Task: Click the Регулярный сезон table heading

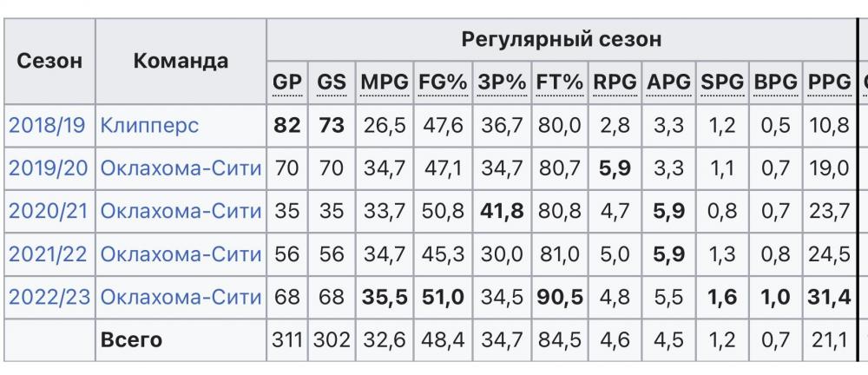Action: [x=561, y=39]
